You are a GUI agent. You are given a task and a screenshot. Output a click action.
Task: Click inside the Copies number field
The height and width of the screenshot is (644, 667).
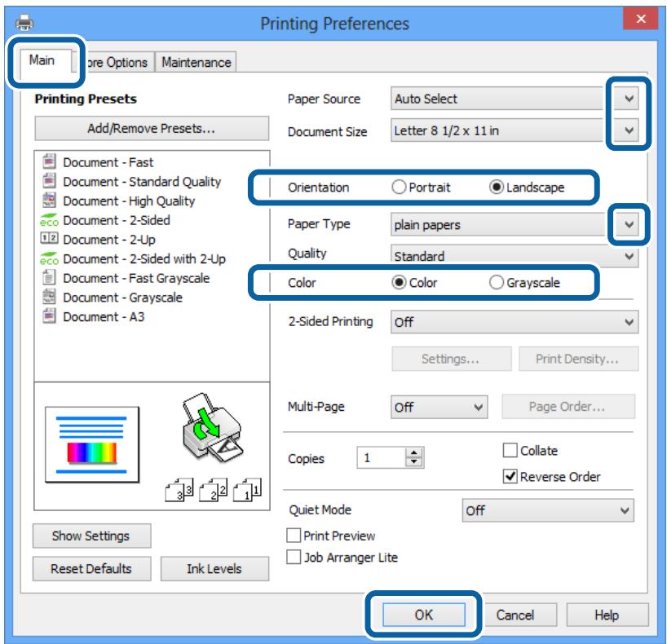pos(381,457)
